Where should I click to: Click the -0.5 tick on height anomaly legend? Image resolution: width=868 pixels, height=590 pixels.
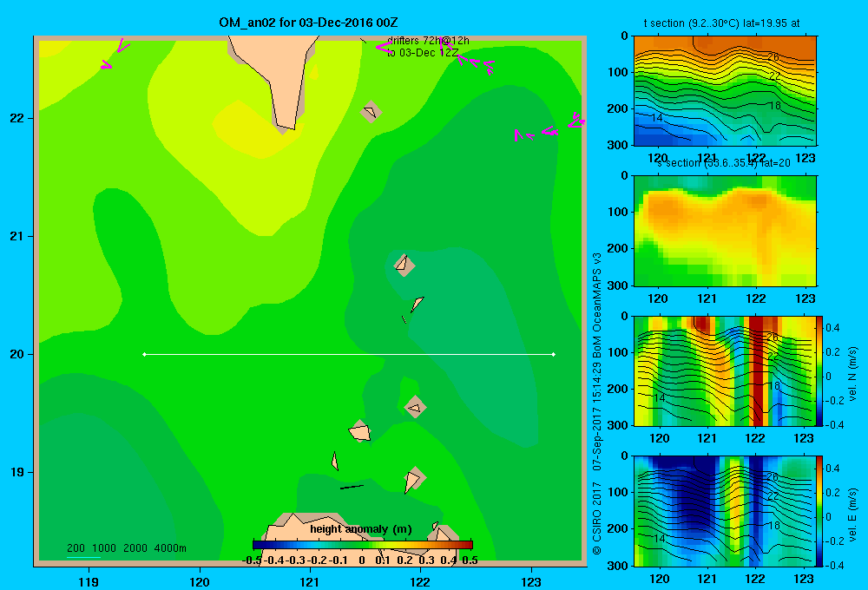point(252,560)
